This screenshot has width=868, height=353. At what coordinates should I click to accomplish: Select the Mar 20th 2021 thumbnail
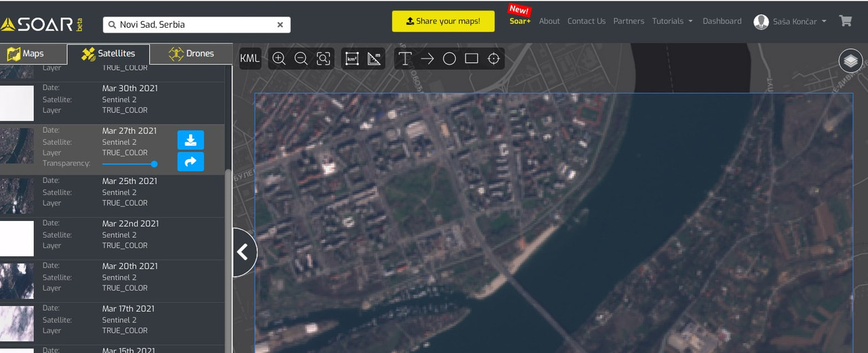point(16,281)
